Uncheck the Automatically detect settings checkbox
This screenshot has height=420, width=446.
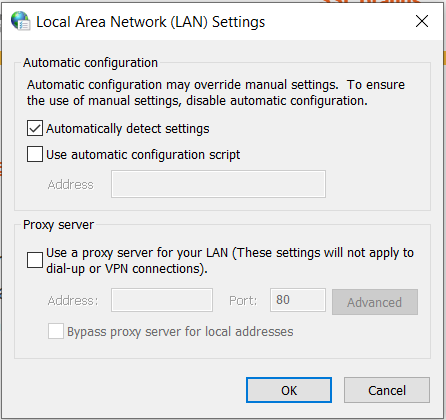[x=35, y=128]
